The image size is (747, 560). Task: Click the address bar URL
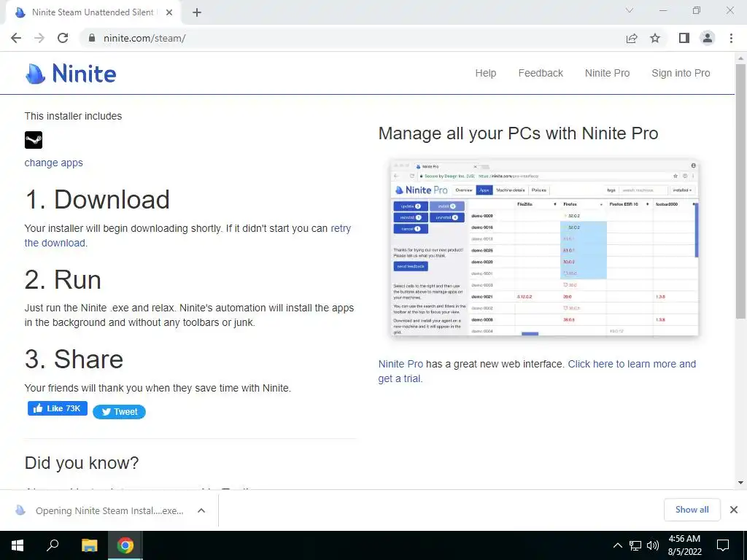coord(144,38)
